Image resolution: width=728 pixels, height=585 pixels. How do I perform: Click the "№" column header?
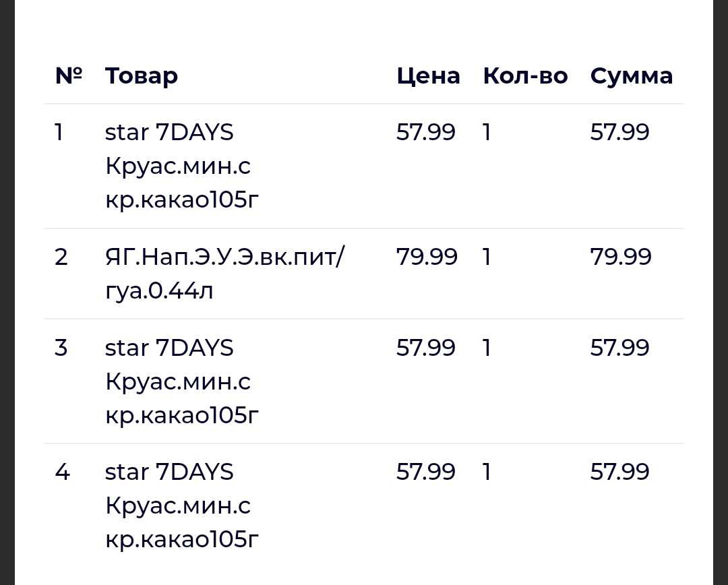coord(69,75)
